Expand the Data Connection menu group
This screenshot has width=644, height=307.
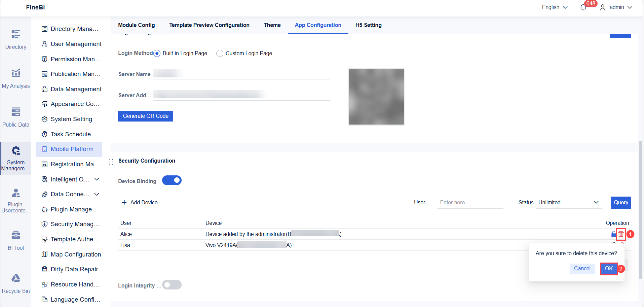(x=97, y=194)
